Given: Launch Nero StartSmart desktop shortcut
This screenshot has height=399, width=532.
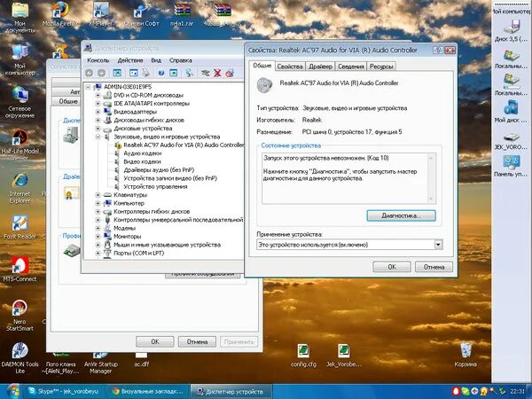Looking at the screenshot, I should click(x=20, y=316).
